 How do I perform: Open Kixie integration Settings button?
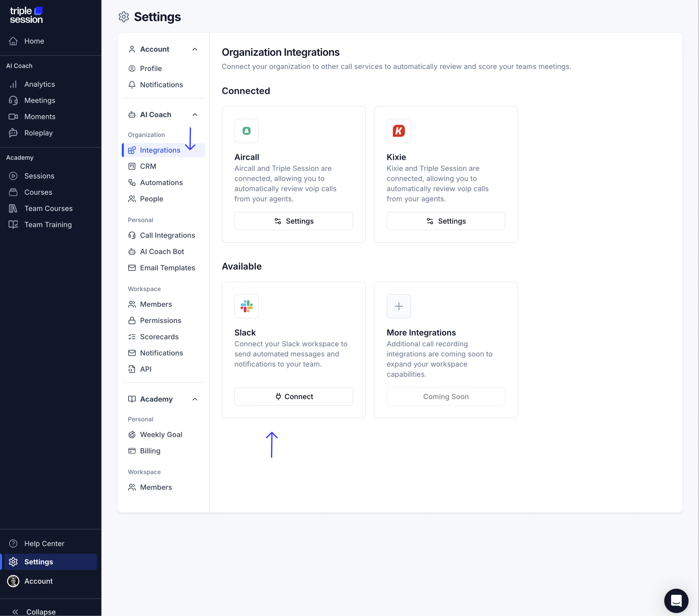tap(446, 221)
